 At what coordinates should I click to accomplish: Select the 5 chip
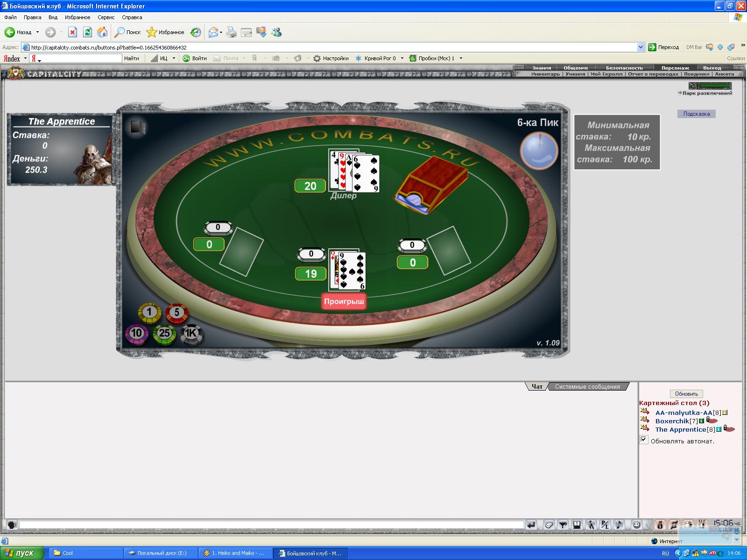[x=176, y=312]
